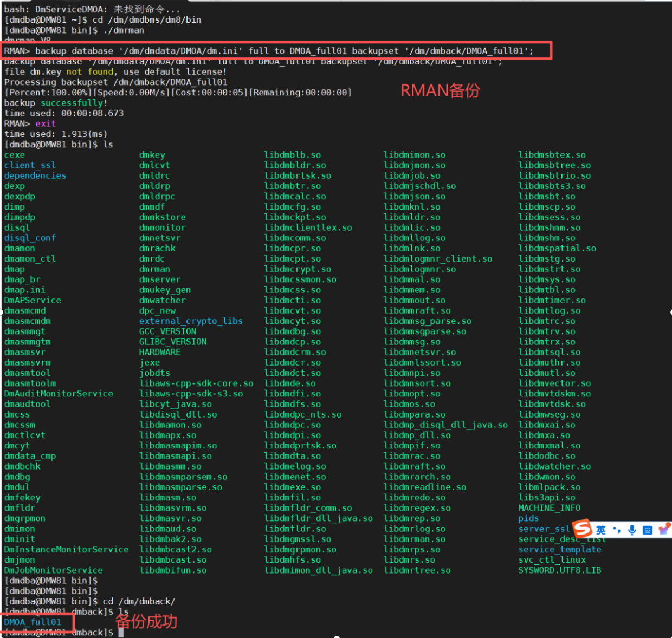Click the 'dpc_new' entry

click(x=157, y=310)
